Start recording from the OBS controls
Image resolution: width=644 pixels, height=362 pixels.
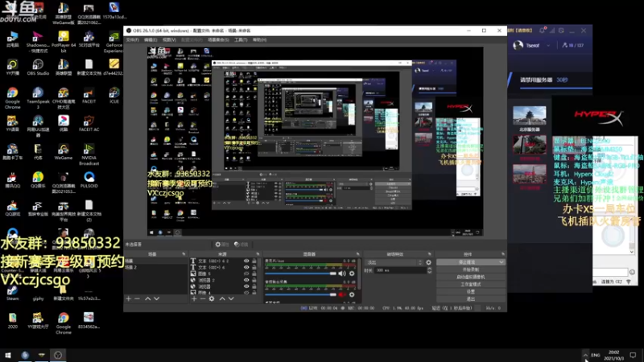(x=471, y=269)
